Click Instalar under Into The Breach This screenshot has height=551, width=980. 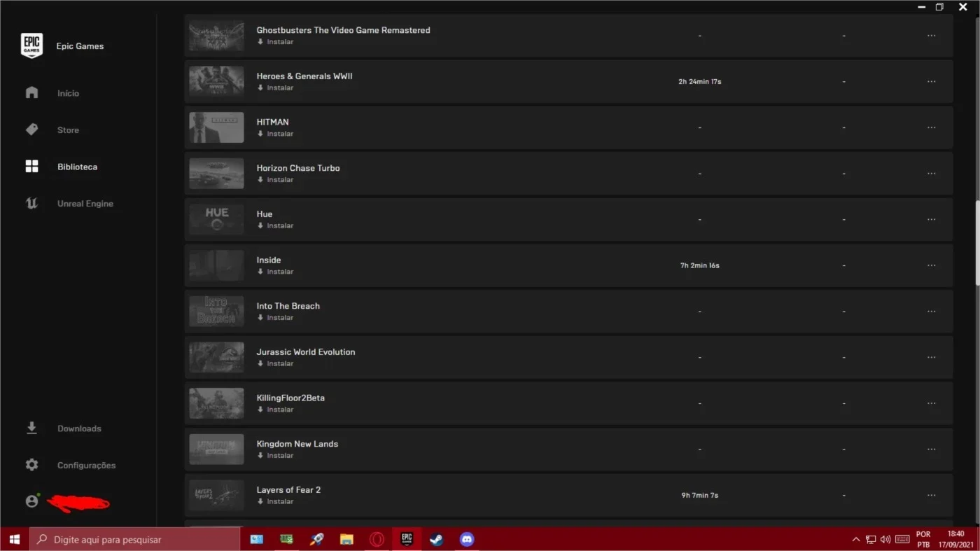pyautogui.click(x=275, y=318)
